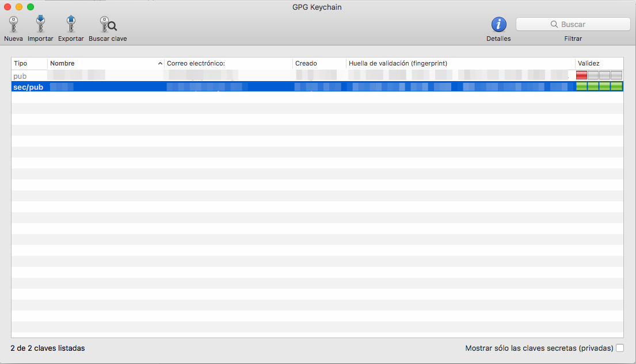Click red validity indicator of pub key
The width and height of the screenshot is (636, 364).
tap(581, 75)
